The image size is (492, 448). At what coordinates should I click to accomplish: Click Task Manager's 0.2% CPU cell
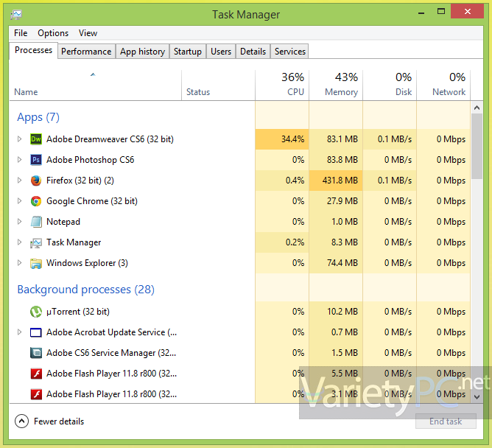pyautogui.click(x=282, y=242)
